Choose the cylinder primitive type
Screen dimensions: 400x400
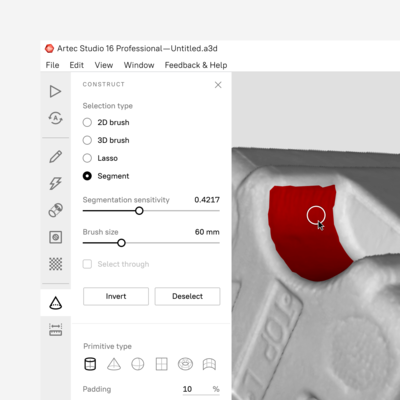(x=90, y=364)
